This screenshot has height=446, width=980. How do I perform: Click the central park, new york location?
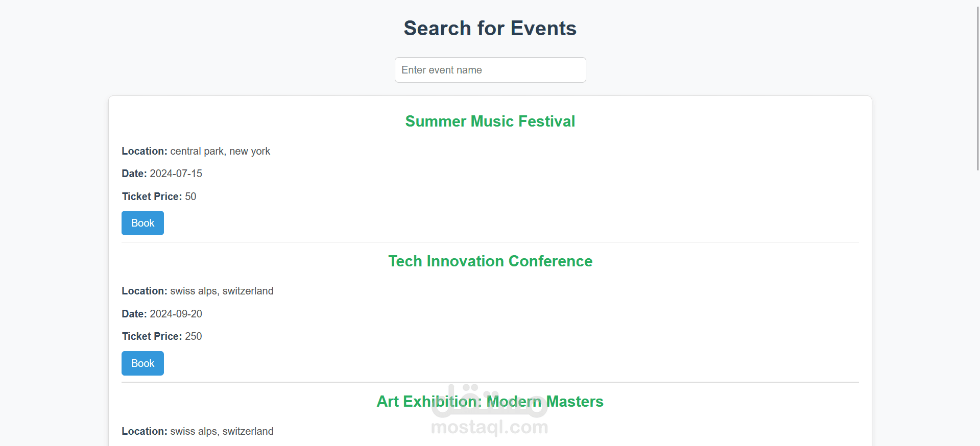[220, 151]
